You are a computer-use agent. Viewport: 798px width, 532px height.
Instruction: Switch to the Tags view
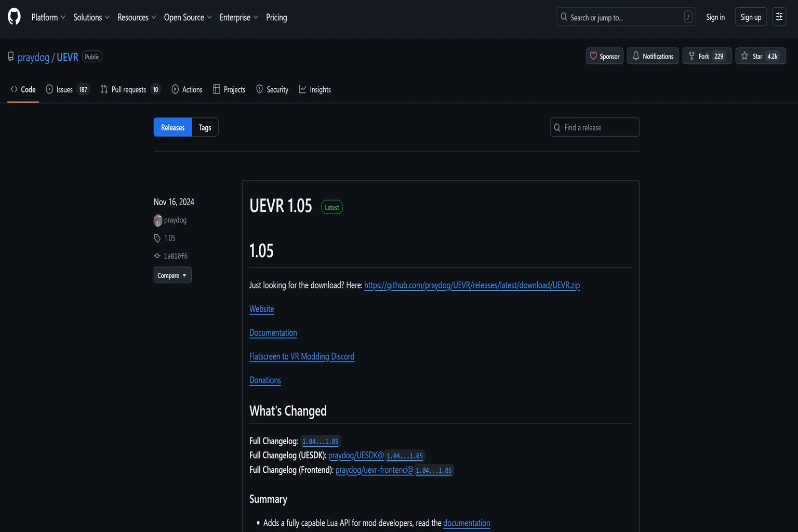coord(205,127)
